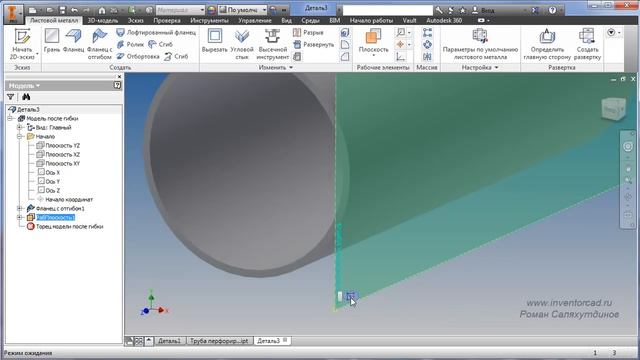This screenshot has height=360, width=640.
Task: Click the help question mark icon
Action: [552, 9]
